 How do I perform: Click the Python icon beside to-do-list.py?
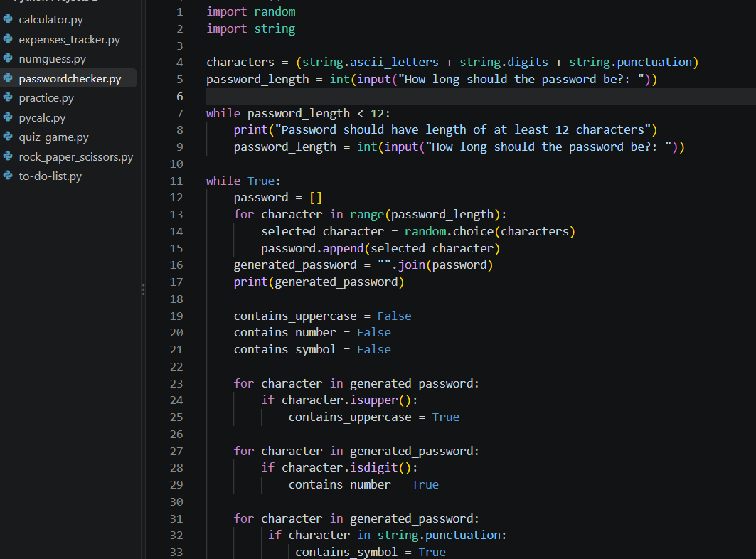coord(8,176)
